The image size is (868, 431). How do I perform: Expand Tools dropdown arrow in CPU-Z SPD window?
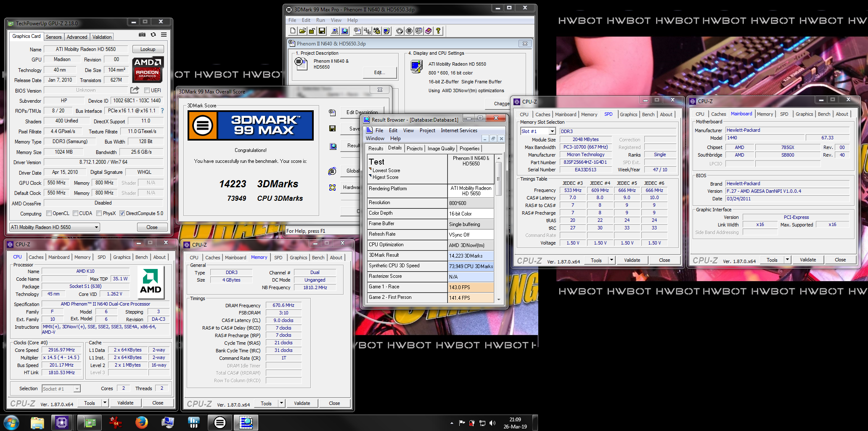(611, 260)
